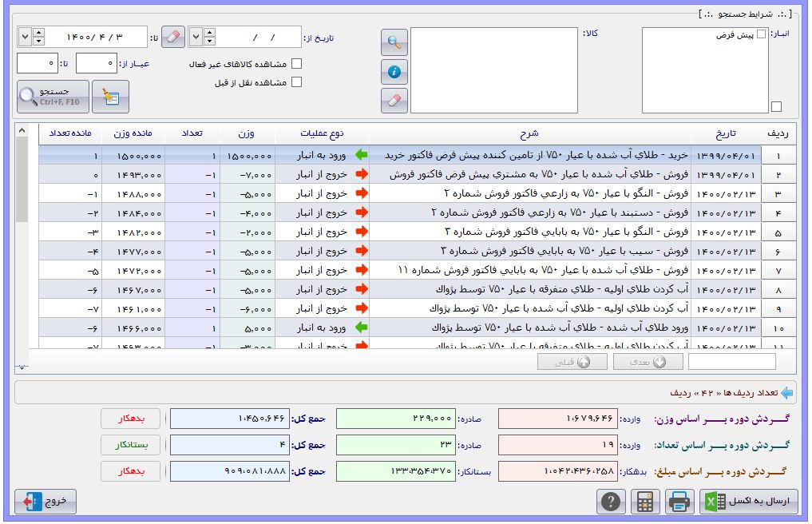Image resolution: width=812 pixels, height=524 pixels.
Task: Click the clear filters broom icon button
Action: click(x=110, y=97)
